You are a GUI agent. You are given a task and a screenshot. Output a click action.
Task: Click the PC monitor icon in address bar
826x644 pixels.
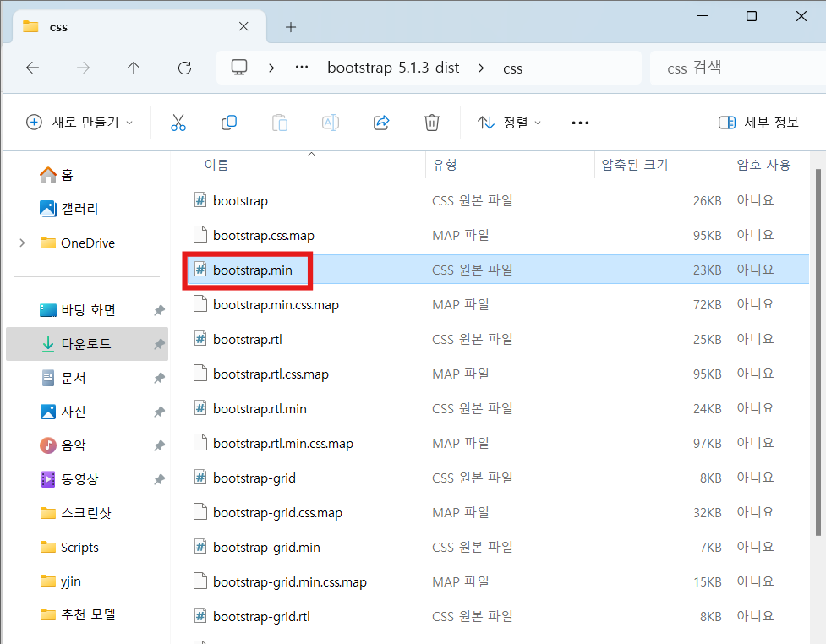[x=239, y=68]
